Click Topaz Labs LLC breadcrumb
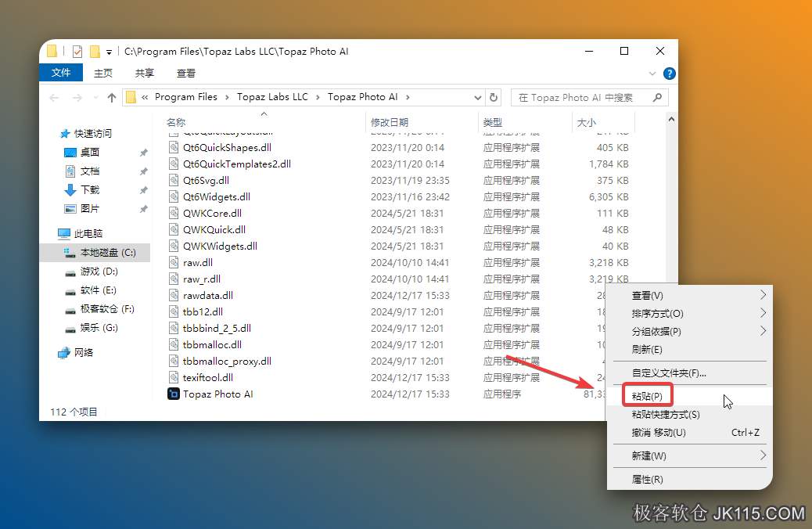 pyautogui.click(x=272, y=97)
